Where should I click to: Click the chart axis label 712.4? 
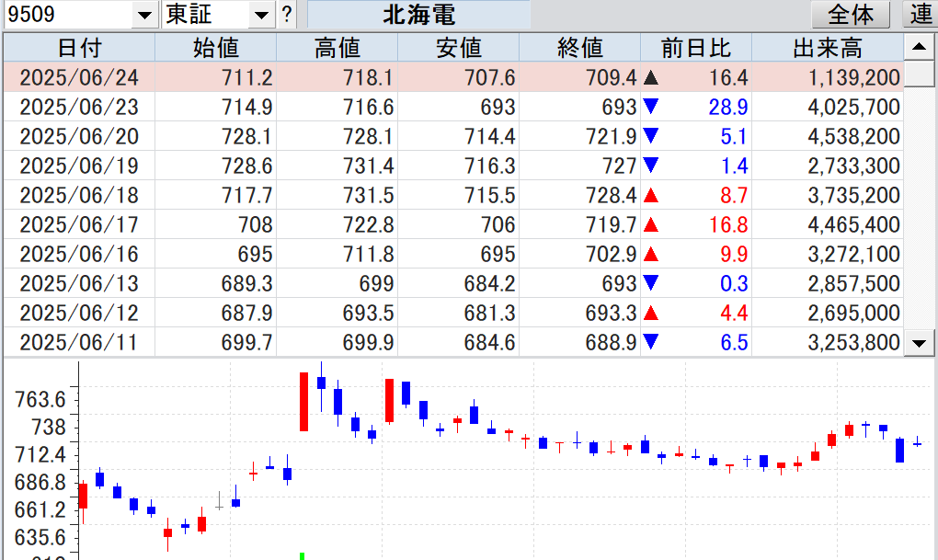coord(40,454)
